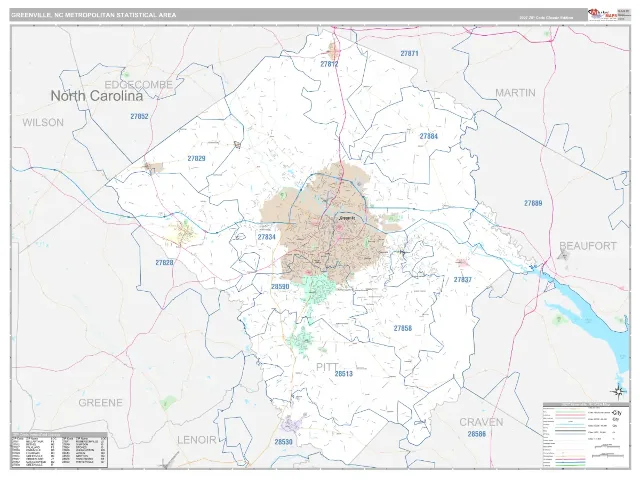Click the Greenville city name label
The image size is (640, 480).
(x=347, y=218)
